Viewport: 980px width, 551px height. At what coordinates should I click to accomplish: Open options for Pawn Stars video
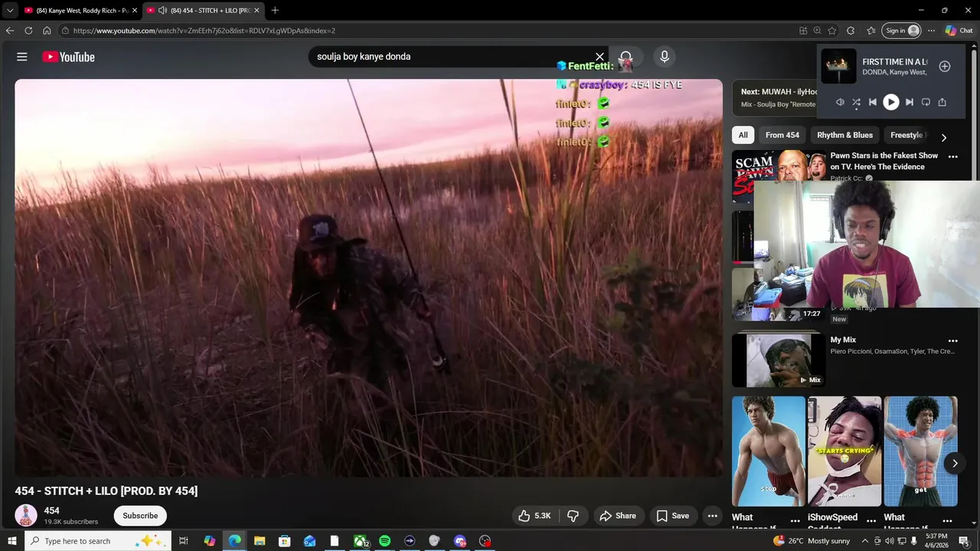click(x=953, y=156)
